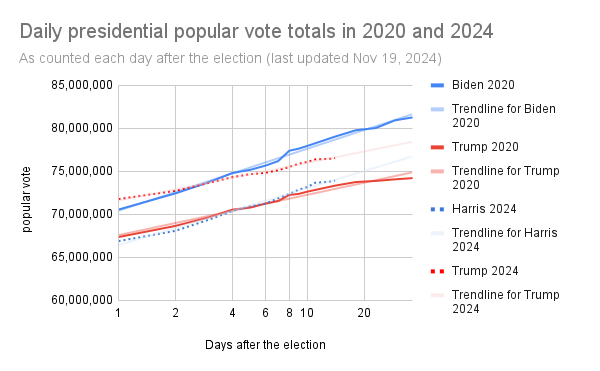600x371 pixels.
Task: Click the Trendline for Harris 2024 legend swatch
Action: (437, 233)
